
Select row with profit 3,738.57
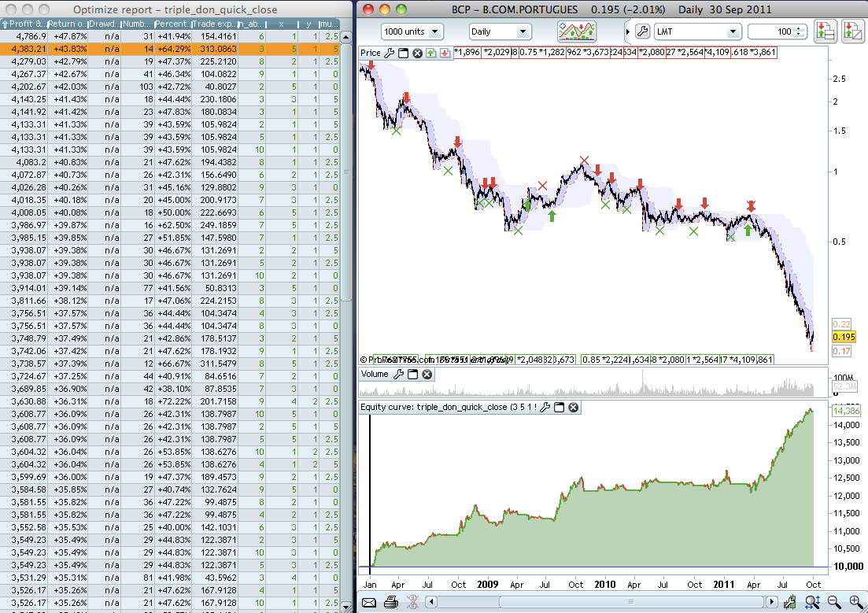click(169, 364)
